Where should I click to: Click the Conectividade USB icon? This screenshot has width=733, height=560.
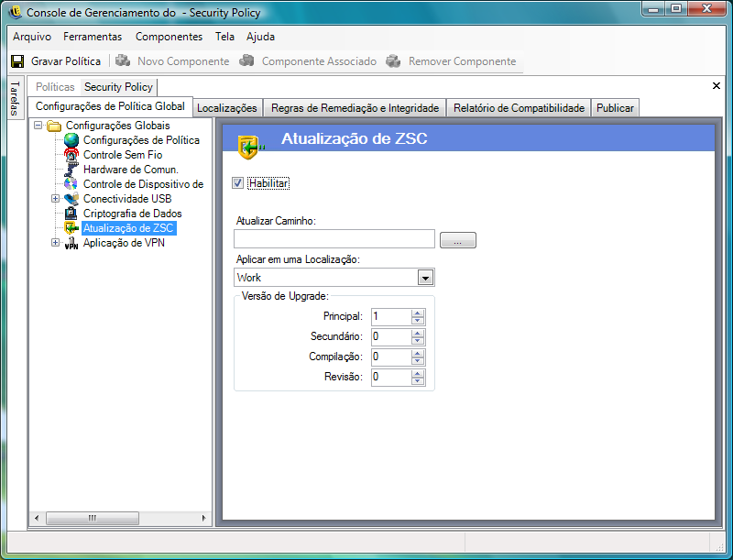click(71, 199)
